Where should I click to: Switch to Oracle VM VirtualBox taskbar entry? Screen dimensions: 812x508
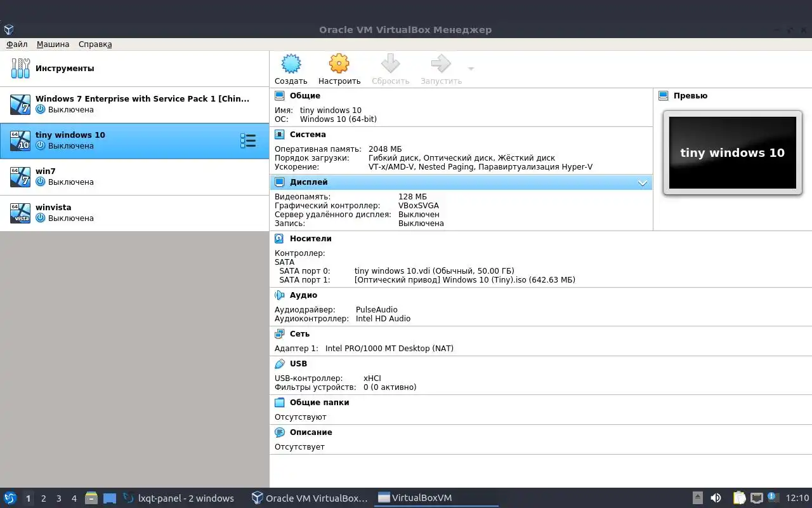coord(310,498)
